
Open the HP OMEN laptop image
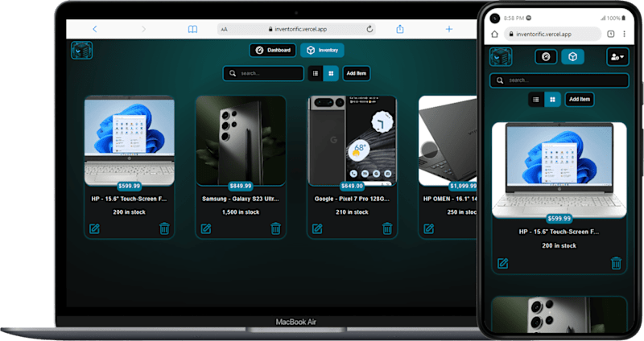click(x=448, y=141)
